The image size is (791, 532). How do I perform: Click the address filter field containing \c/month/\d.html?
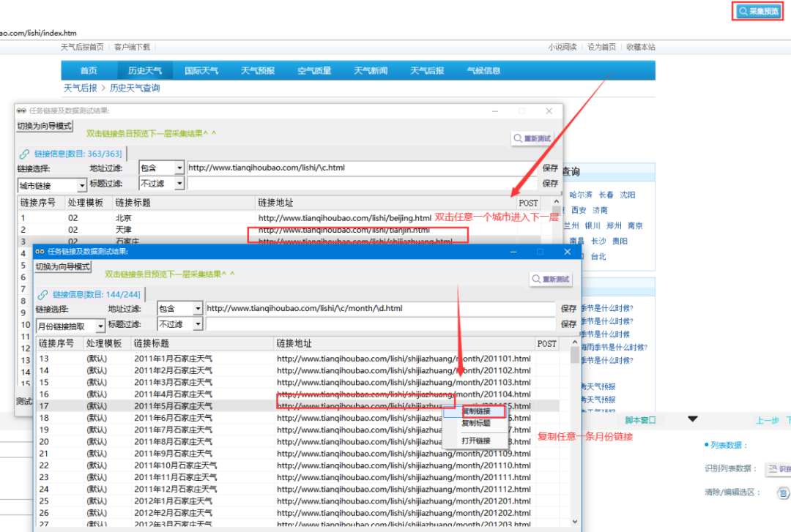[379, 309]
